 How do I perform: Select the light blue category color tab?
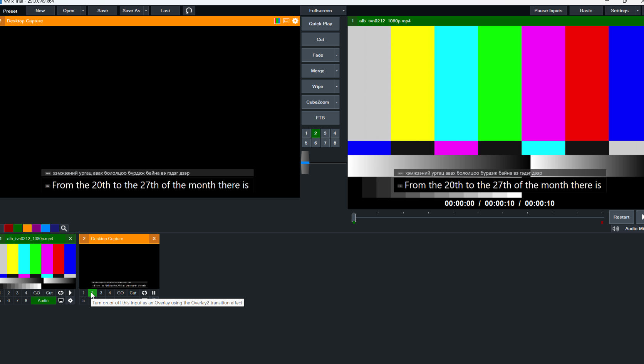point(45,228)
